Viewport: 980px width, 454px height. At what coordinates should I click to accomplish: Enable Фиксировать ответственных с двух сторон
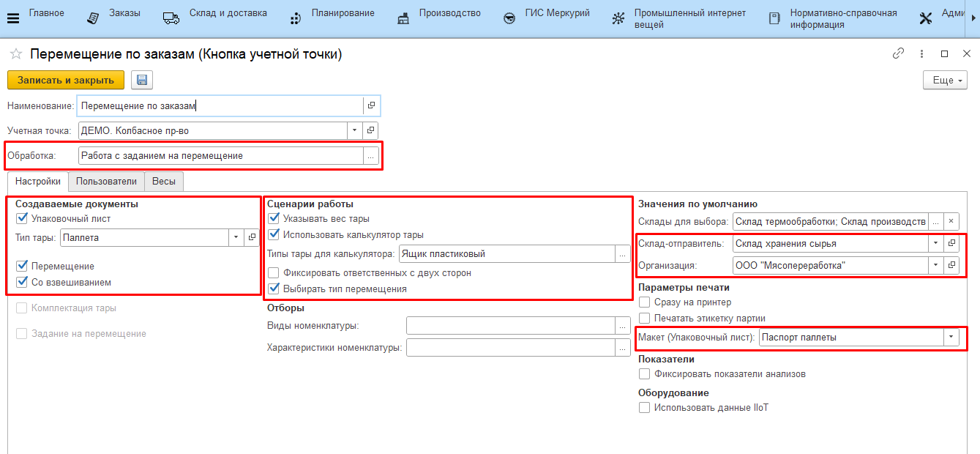click(274, 272)
